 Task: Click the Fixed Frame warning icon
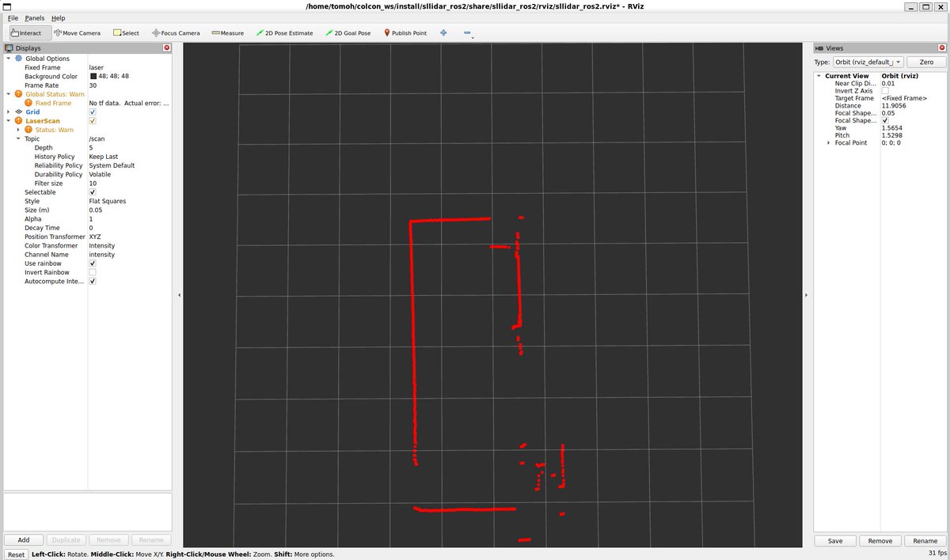29,103
